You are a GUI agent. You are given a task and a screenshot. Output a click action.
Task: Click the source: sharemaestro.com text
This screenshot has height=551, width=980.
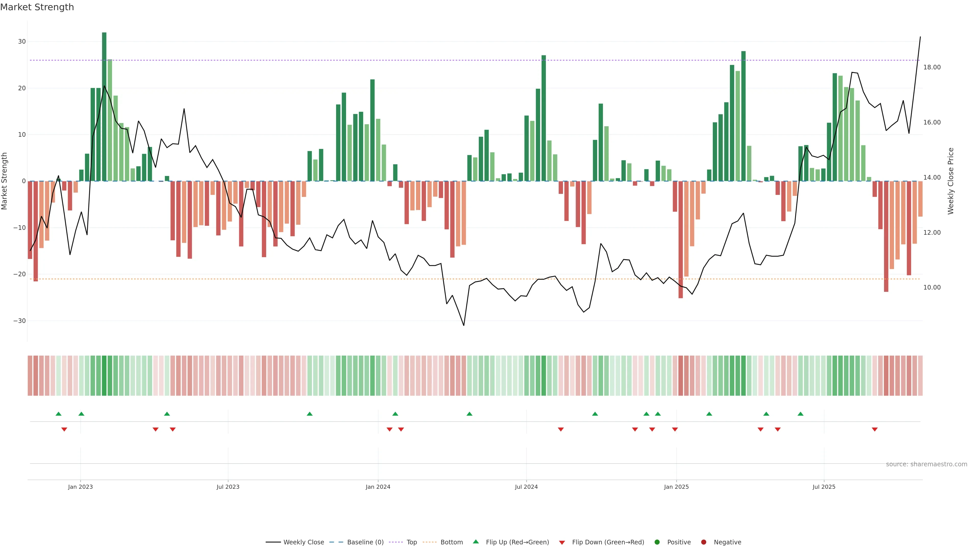926,464
